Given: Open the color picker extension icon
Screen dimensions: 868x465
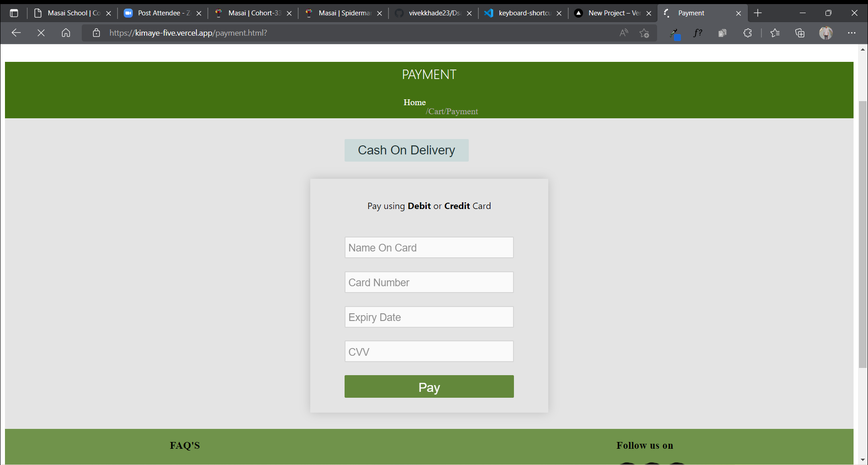Looking at the screenshot, I should click(x=675, y=34).
